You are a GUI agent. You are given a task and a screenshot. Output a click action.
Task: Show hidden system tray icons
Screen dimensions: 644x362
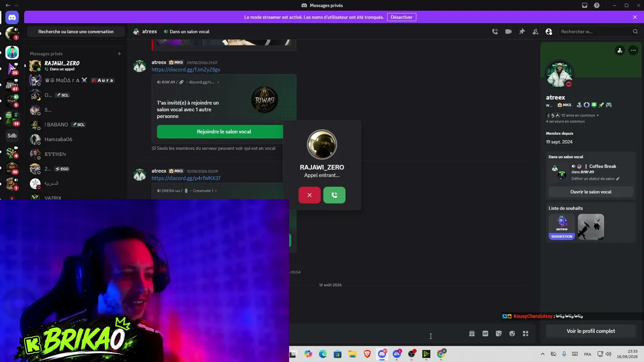pyautogui.click(x=542, y=354)
